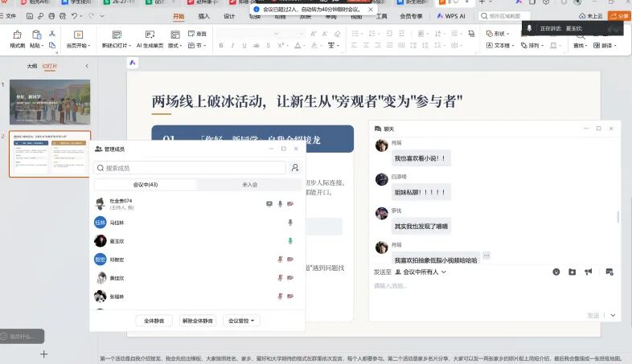Open the 插入 ribbon tab

tap(204, 16)
